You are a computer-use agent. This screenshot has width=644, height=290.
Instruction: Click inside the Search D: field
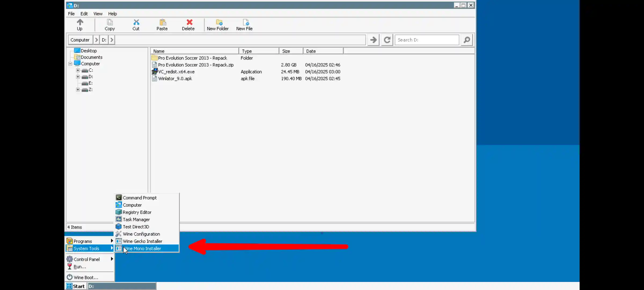pos(427,40)
